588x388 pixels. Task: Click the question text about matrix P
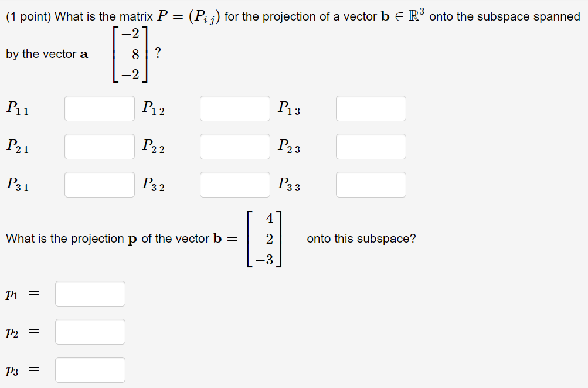(x=293, y=15)
